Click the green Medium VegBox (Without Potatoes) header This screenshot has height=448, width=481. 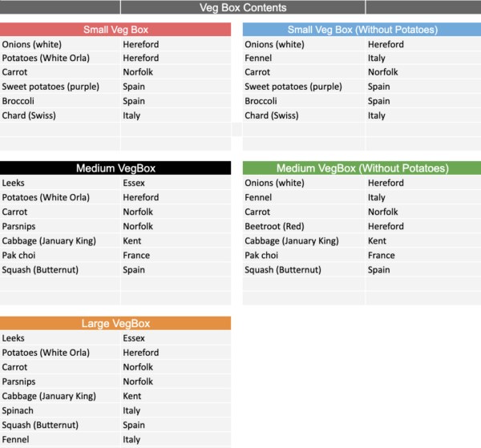(x=362, y=168)
